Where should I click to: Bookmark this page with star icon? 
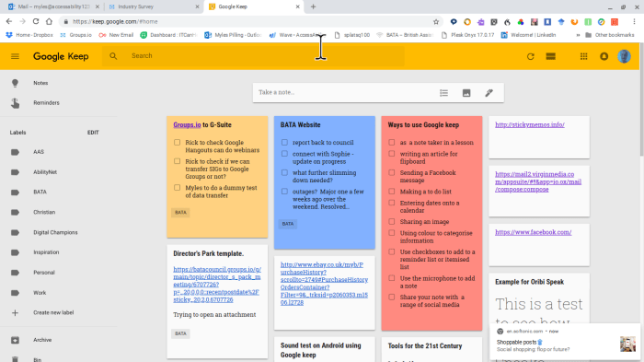436,22
